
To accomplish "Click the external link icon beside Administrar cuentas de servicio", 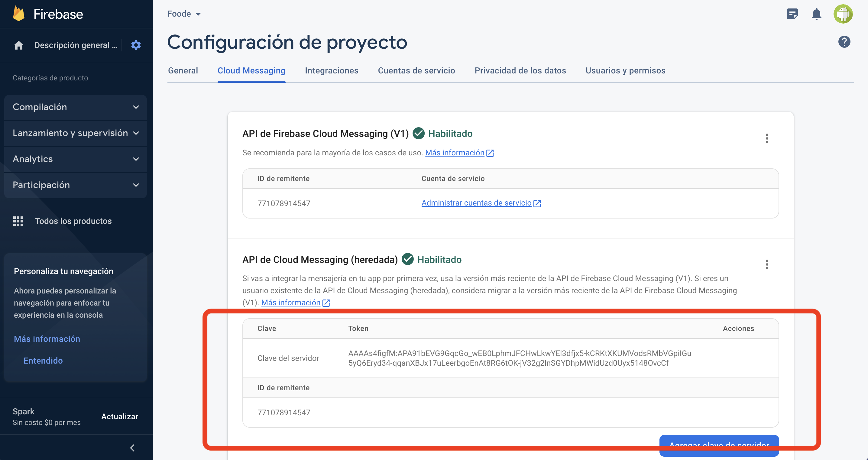I will pyautogui.click(x=537, y=203).
